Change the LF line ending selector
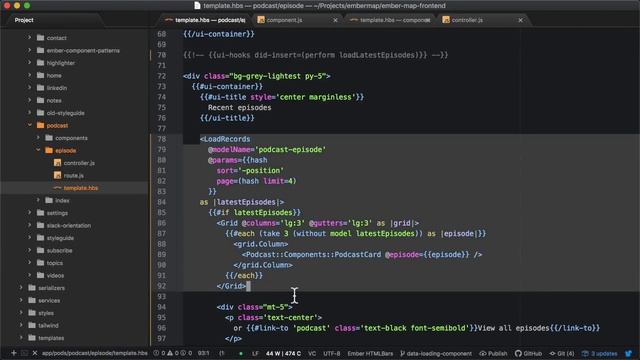This screenshot has height=360, width=640. (255, 353)
